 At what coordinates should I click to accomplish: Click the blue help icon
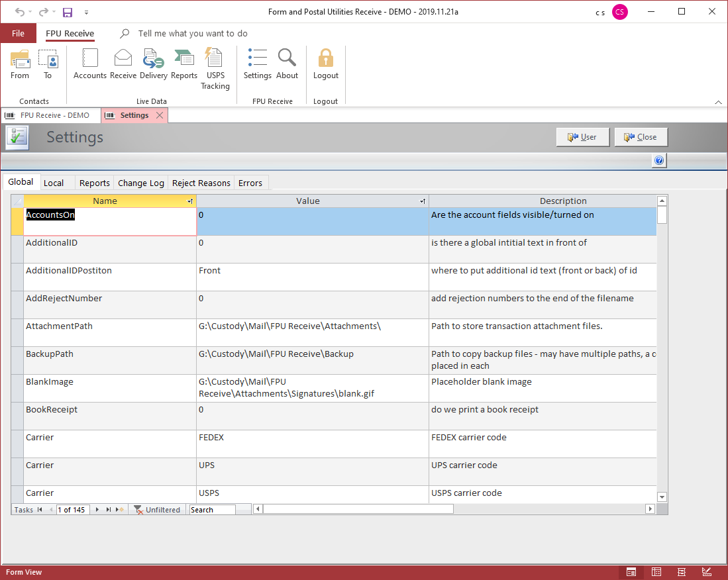(658, 161)
